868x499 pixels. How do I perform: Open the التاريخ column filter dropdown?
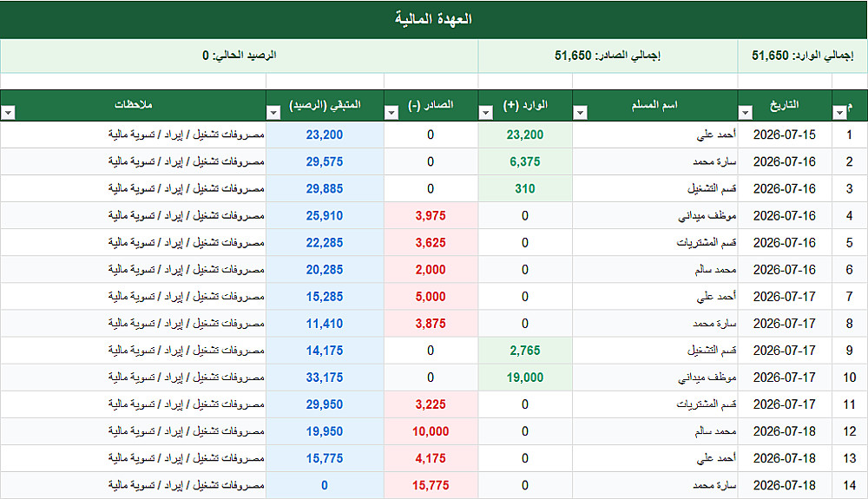(x=745, y=113)
